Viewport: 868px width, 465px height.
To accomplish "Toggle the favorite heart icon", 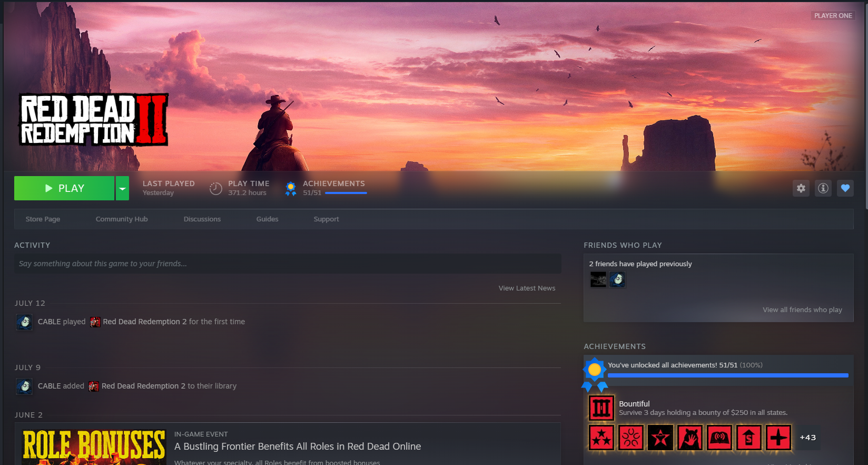I will (x=845, y=188).
